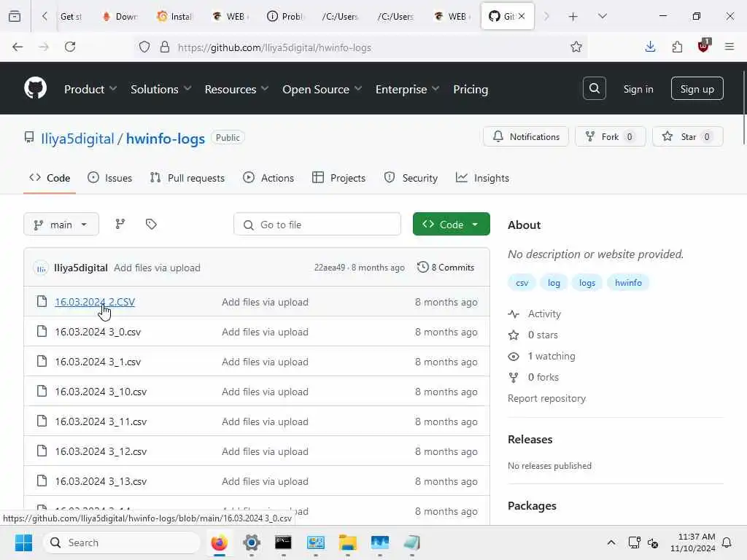
Task: Expand the Solutions menu dropdown
Action: [x=161, y=89]
